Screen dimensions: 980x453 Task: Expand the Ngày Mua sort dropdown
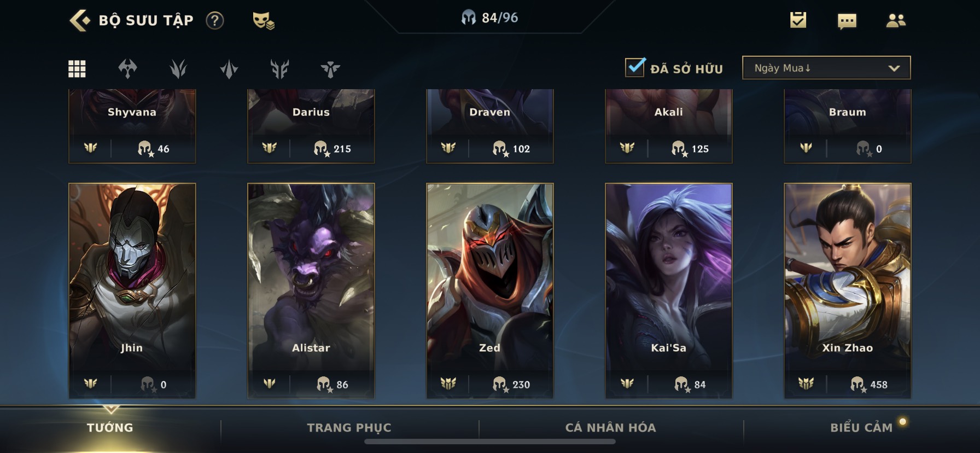coord(826,68)
